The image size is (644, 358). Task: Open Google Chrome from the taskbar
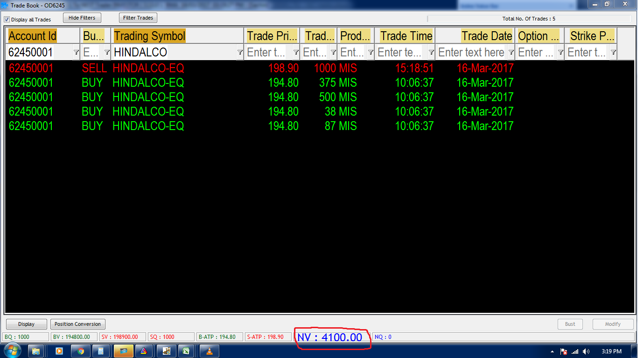tap(81, 351)
